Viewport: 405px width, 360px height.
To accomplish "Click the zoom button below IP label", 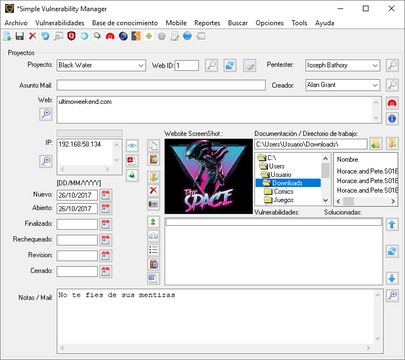I will tap(46, 161).
